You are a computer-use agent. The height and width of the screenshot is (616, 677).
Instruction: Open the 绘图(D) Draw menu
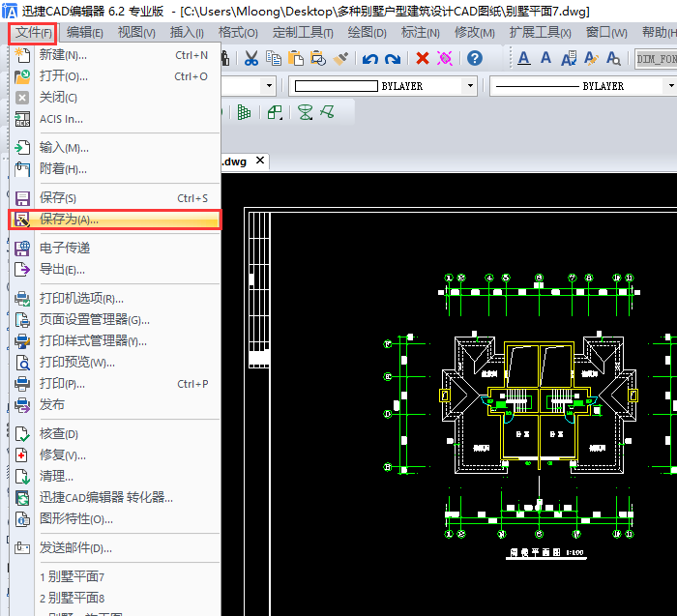click(x=367, y=32)
